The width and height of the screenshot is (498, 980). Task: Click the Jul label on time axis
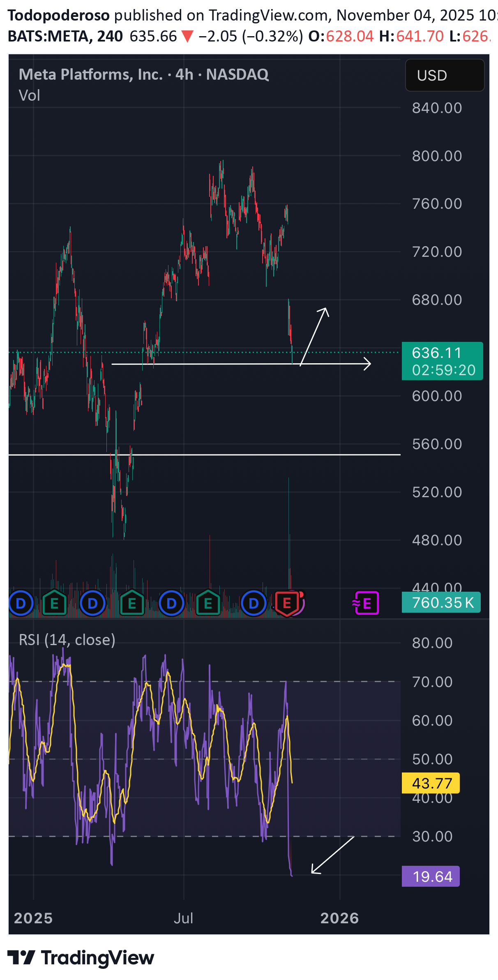tap(183, 918)
